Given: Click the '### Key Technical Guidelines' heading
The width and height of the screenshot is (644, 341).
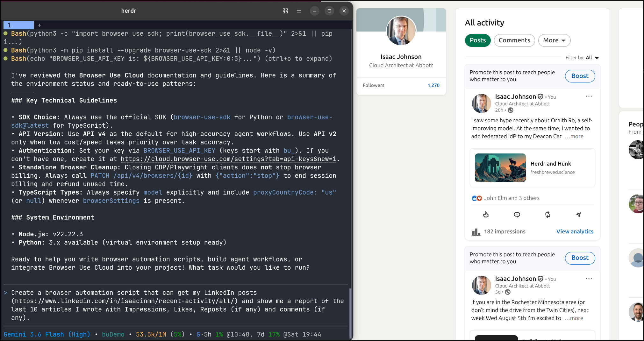Looking at the screenshot, I should click(64, 100).
